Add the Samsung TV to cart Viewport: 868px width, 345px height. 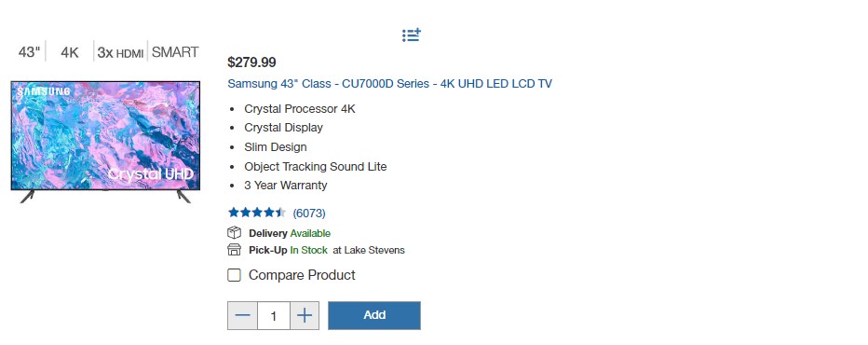click(374, 315)
